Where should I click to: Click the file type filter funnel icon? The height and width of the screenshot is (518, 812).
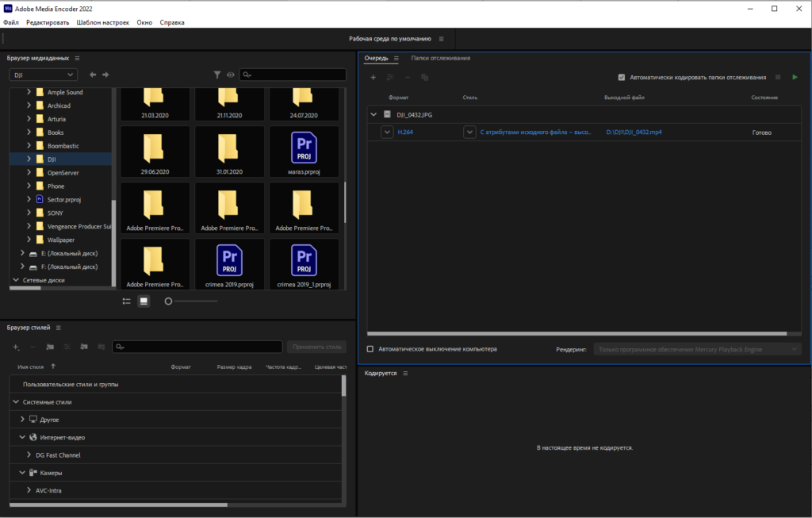pyautogui.click(x=217, y=75)
